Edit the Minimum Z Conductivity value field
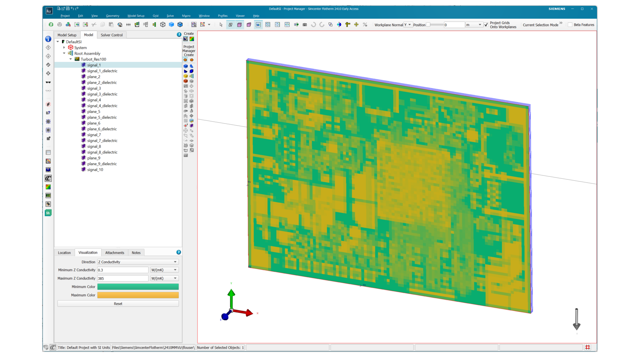Image resolution: width=644 pixels, height=362 pixels. [123, 270]
